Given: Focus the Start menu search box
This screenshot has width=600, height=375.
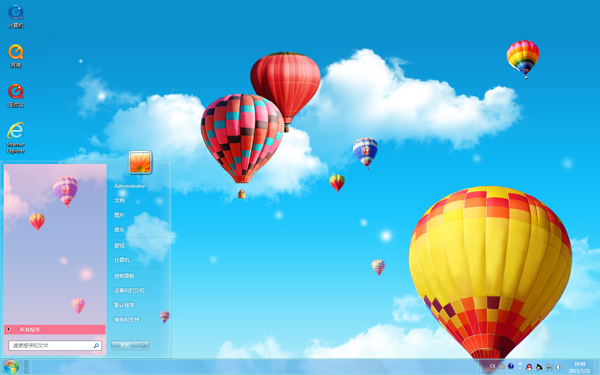Looking at the screenshot, I should [x=55, y=346].
